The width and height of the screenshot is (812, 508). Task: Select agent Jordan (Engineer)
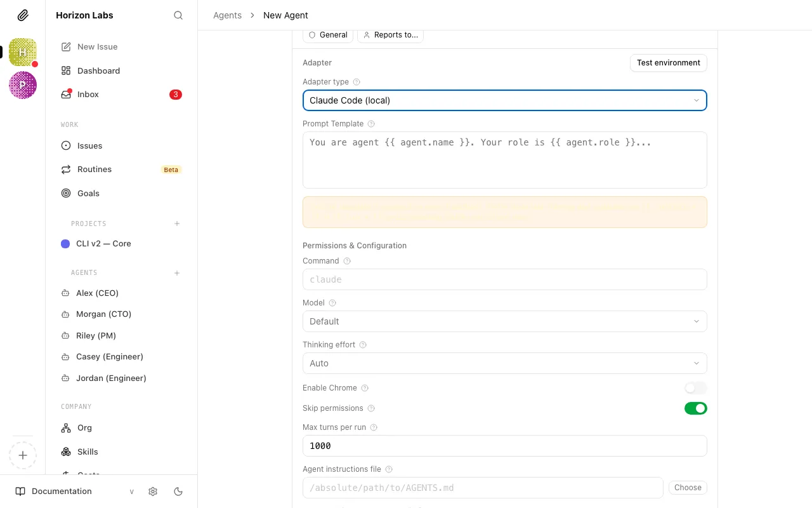click(x=121, y=378)
